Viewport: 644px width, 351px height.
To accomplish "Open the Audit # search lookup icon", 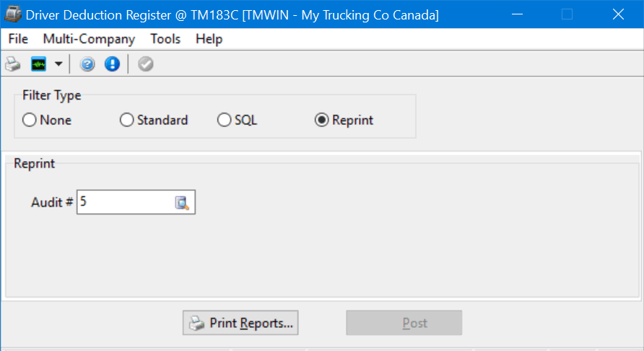I will (x=182, y=203).
